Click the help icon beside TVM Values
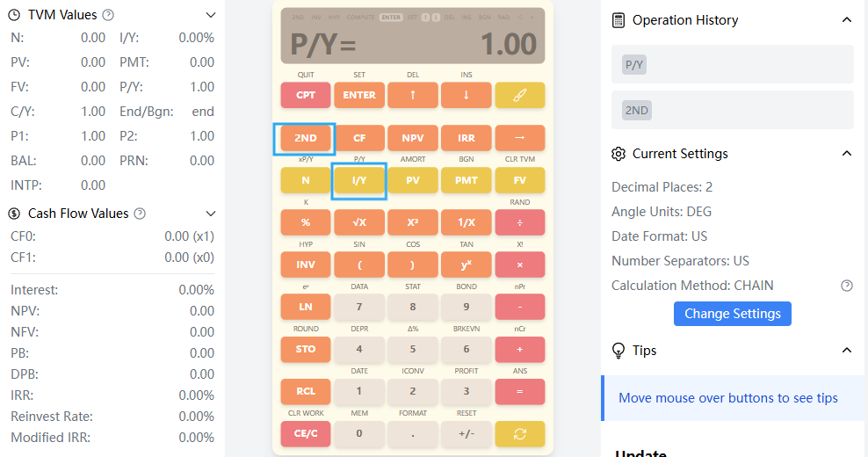 [x=109, y=15]
